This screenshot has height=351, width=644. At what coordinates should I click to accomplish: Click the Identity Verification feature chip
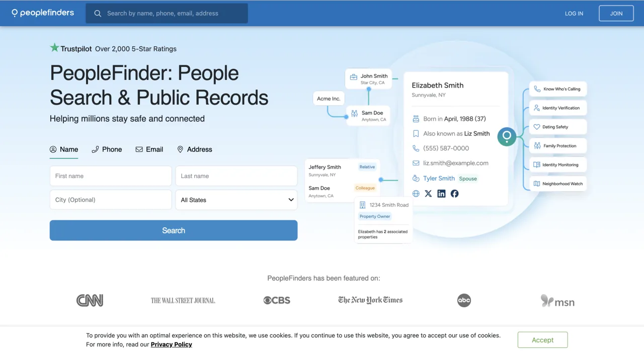point(558,108)
